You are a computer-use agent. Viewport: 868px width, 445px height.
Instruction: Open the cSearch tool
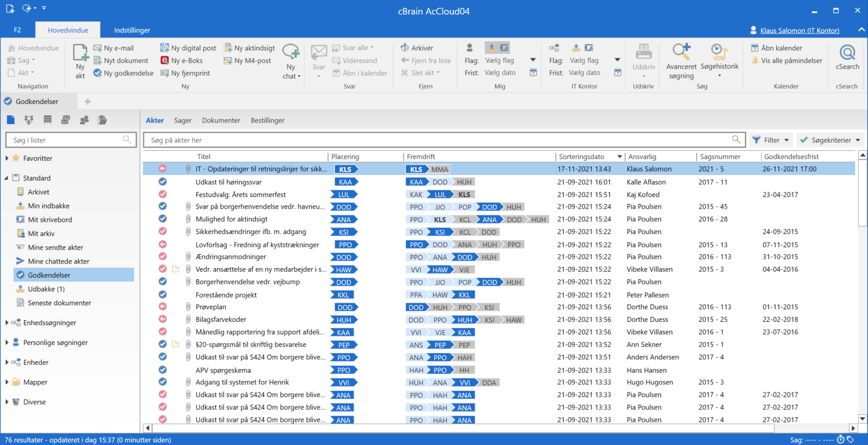coord(847,58)
